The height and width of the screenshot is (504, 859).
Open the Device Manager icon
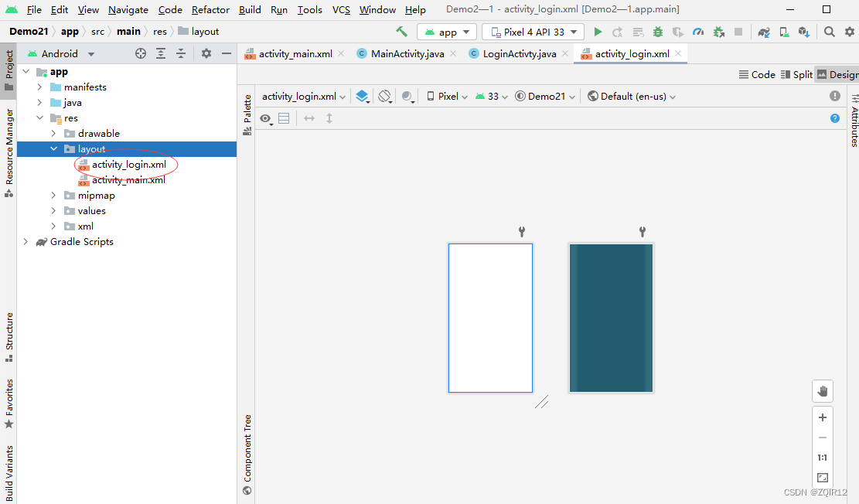784,32
